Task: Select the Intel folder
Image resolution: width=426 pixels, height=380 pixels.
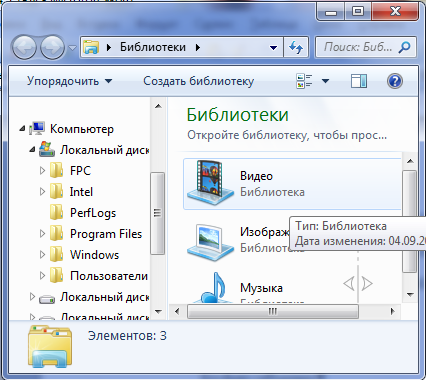Action: (x=81, y=192)
